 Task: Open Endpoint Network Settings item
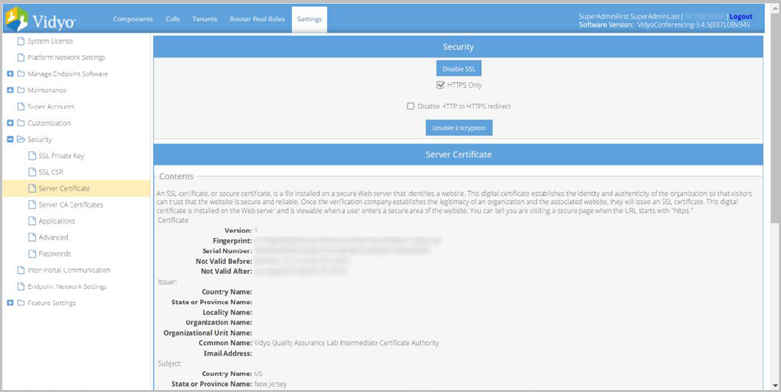point(67,286)
